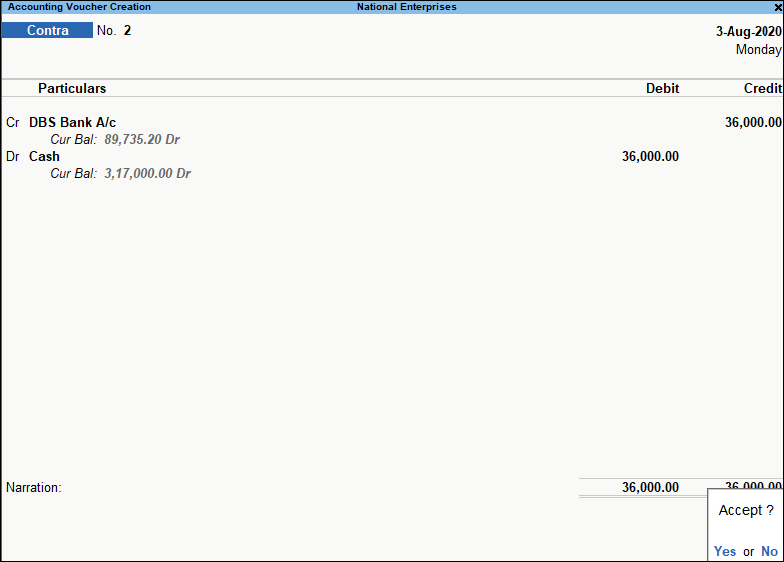The image size is (784, 562).
Task: Click the DBS Bank credit amount 36,000.00
Action: click(x=753, y=122)
